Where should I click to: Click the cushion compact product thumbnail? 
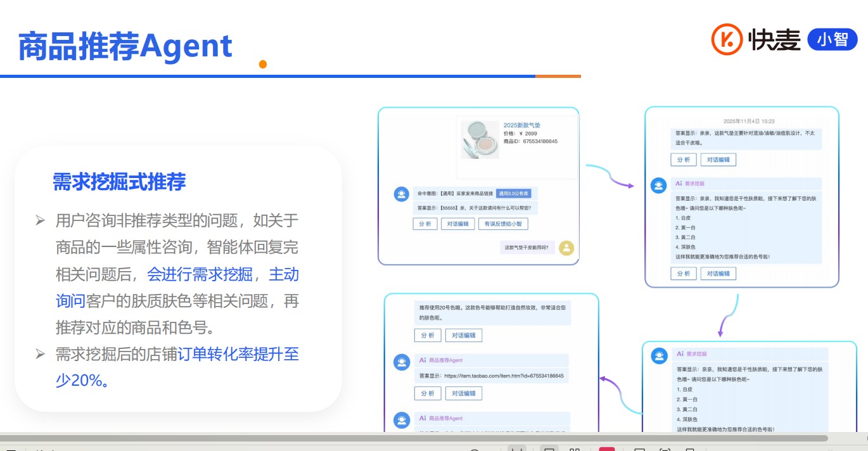480,139
